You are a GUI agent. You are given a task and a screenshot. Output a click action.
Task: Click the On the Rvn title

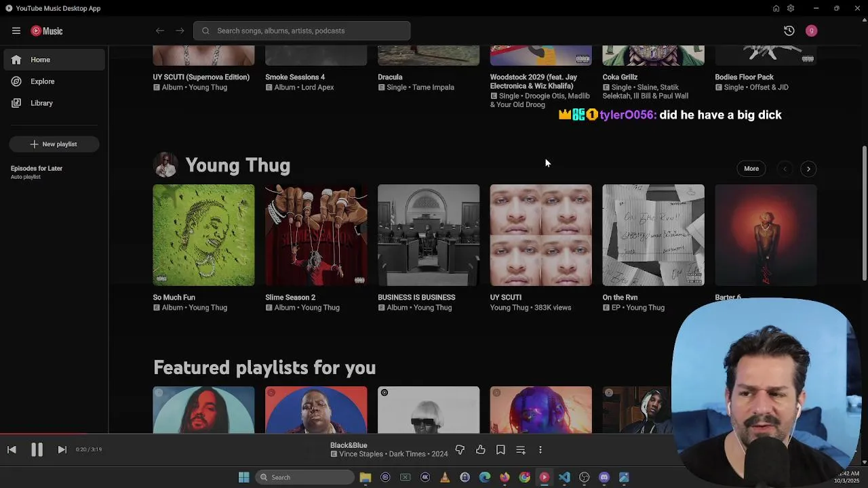[x=620, y=298]
